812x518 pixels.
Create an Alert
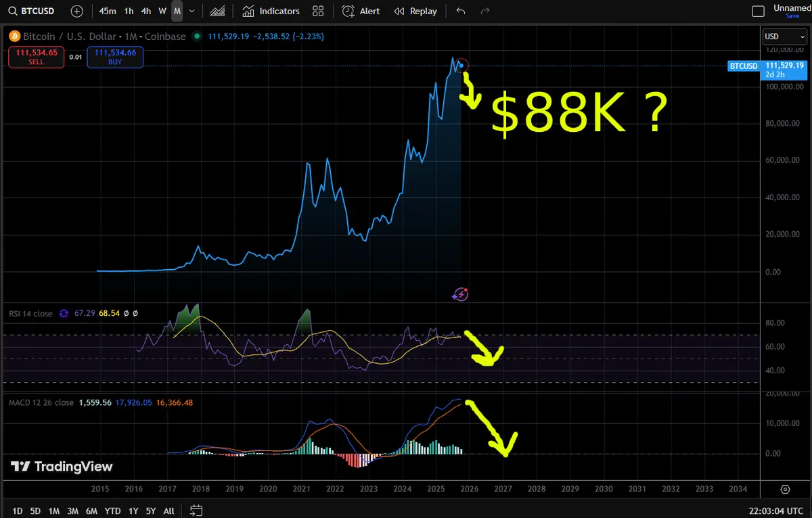[x=361, y=11]
